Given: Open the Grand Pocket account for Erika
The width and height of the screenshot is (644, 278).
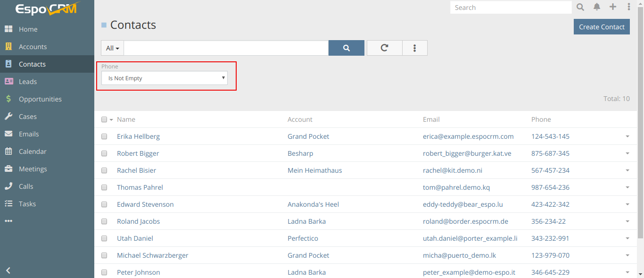Looking at the screenshot, I should (308, 136).
